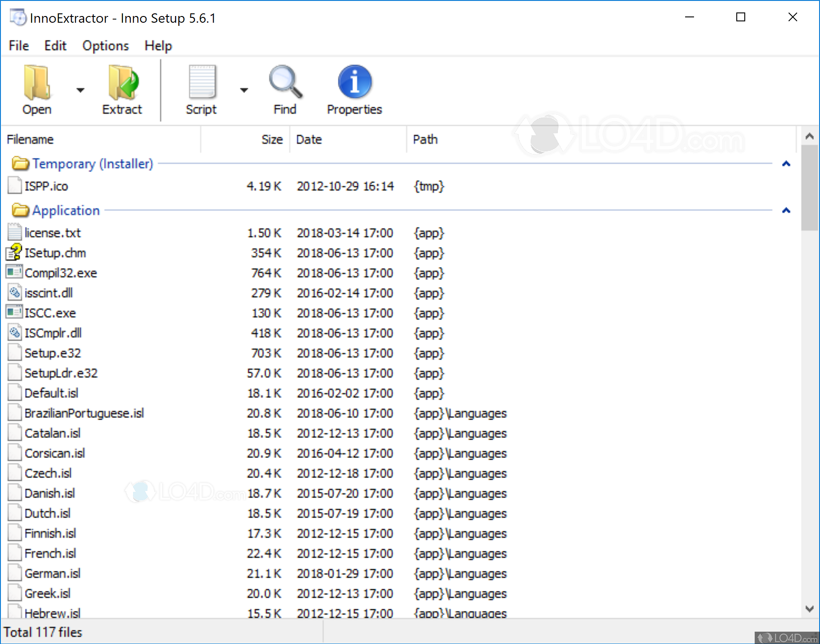820x644 pixels.
Task: Open the Edit menu
Action: (x=55, y=45)
